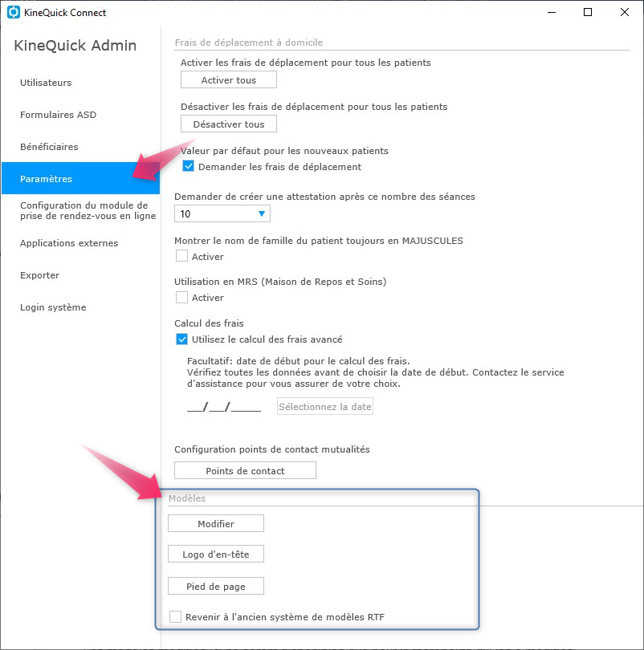Check Revenir à l'ancien système RTF

(x=175, y=616)
